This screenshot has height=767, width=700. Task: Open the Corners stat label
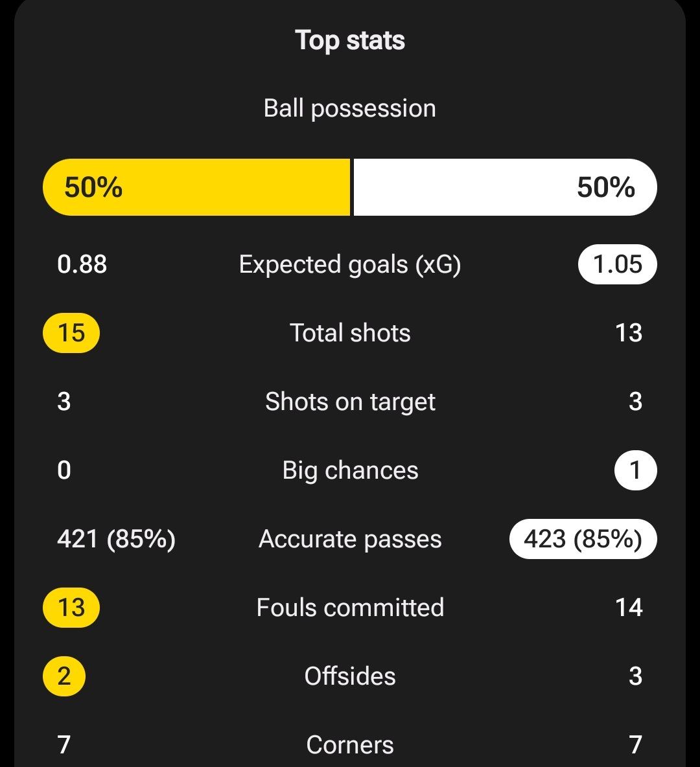coord(350,745)
